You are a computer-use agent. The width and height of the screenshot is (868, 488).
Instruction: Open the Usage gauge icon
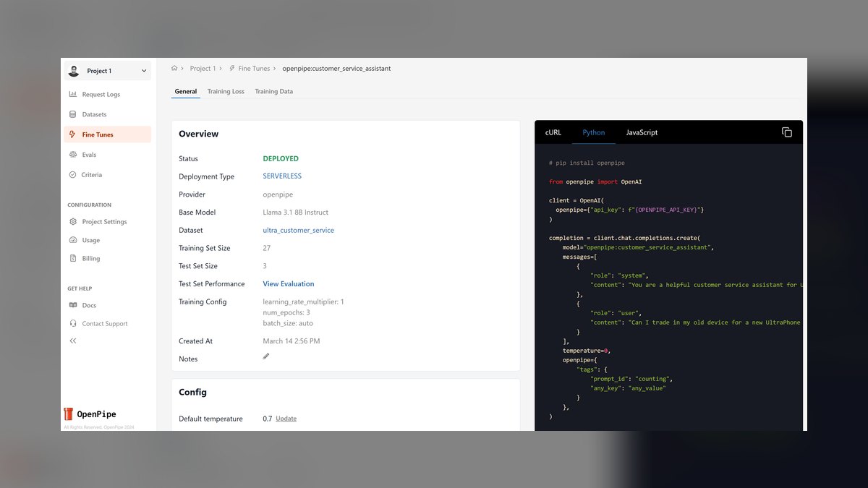73,240
